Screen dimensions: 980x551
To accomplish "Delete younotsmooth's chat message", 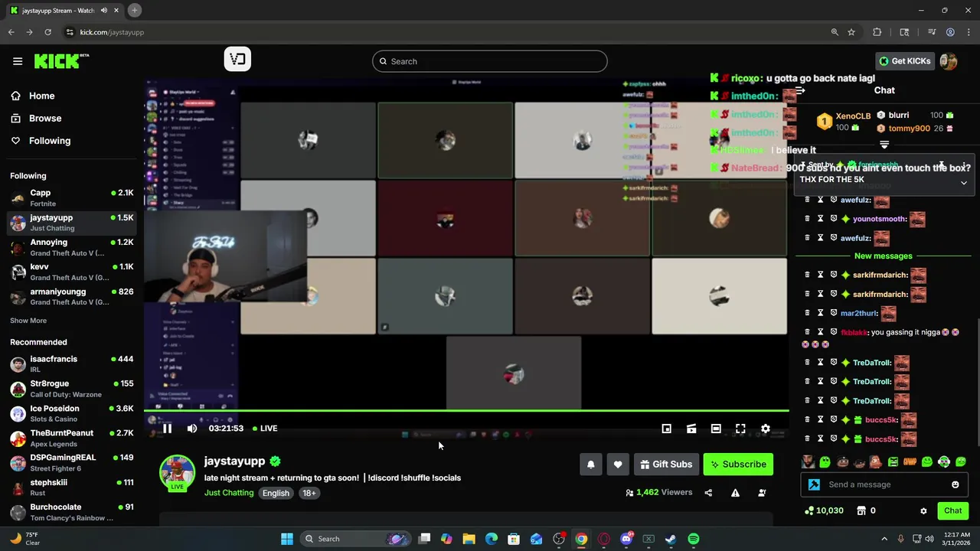I will (x=807, y=219).
